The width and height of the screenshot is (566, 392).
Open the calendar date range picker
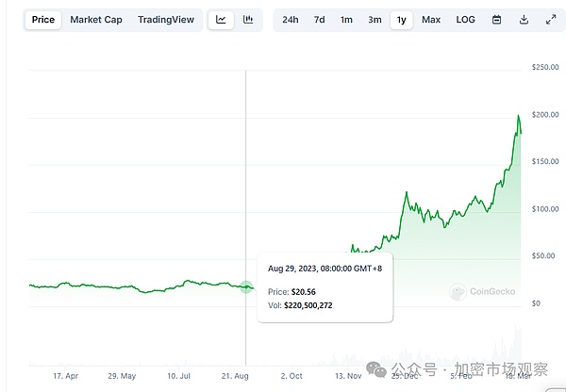click(497, 20)
